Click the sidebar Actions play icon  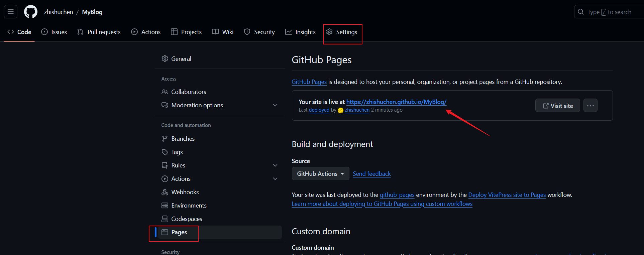pos(165,179)
